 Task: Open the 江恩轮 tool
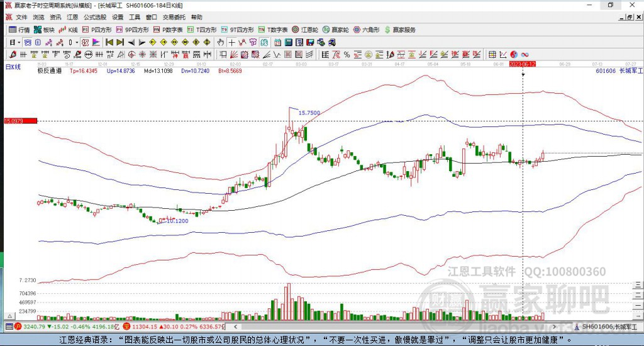coord(305,30)
